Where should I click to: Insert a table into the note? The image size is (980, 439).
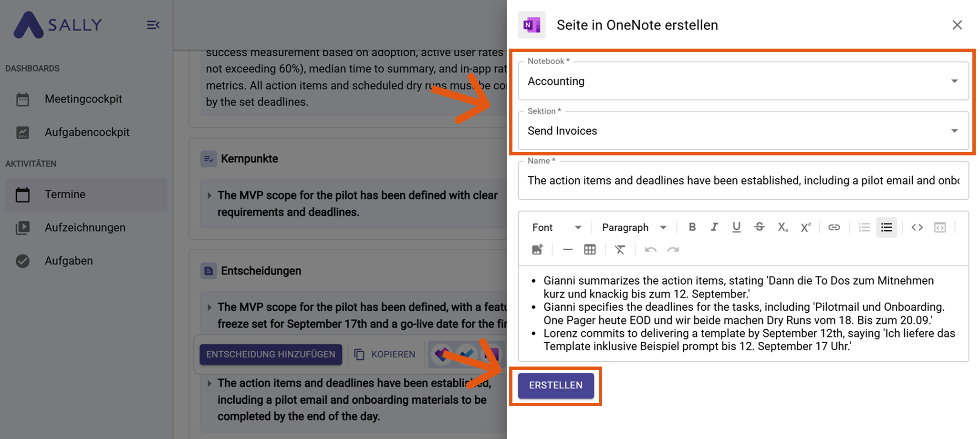[x=590, y=250]
